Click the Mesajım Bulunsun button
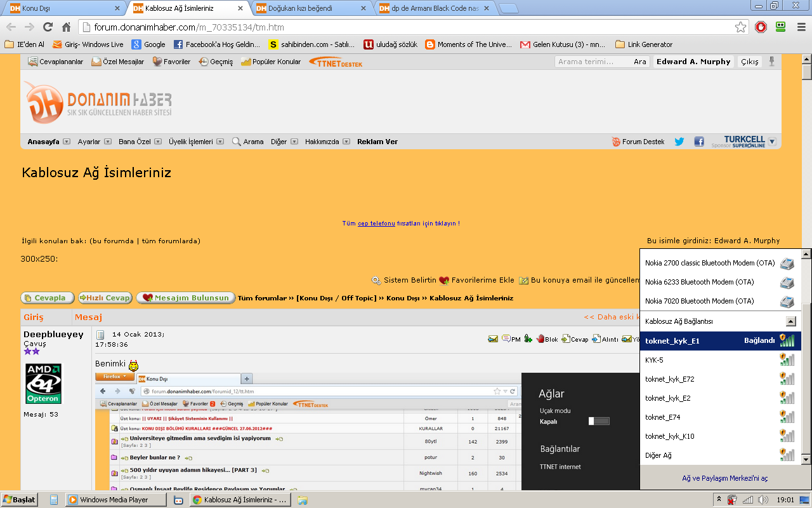Viewport: 812px width, 508px height. (x=186, y=298)
